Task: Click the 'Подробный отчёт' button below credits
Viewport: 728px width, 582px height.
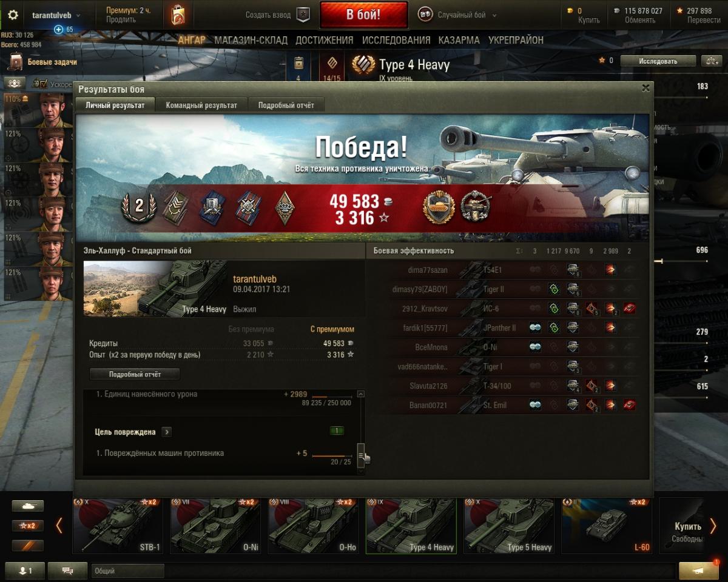Action: click(x=135, y=374)
